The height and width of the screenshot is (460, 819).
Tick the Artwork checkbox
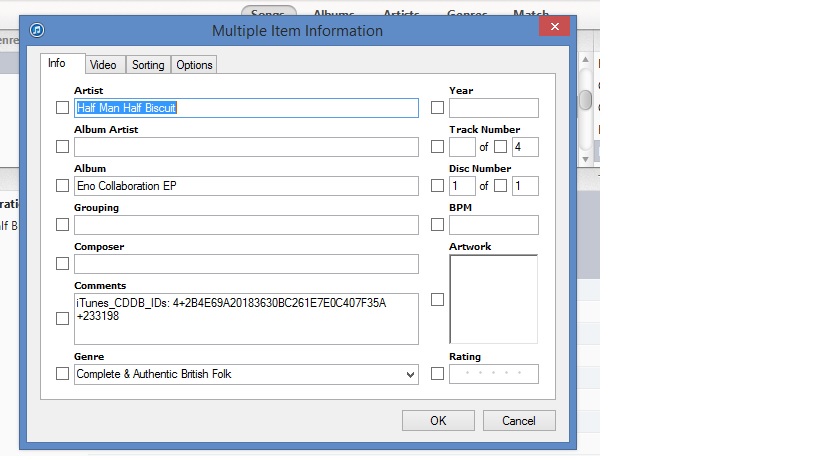click(x=437, y=300)
